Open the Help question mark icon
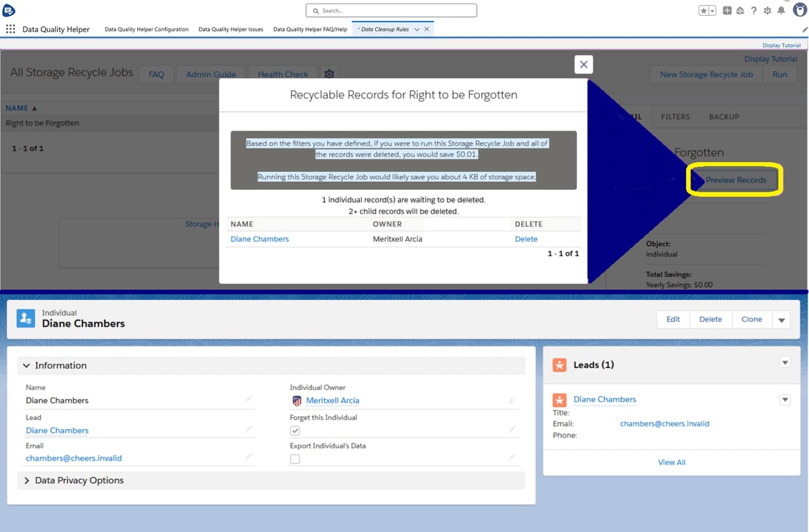The image size is (809, 532). [x=754, y=10]
